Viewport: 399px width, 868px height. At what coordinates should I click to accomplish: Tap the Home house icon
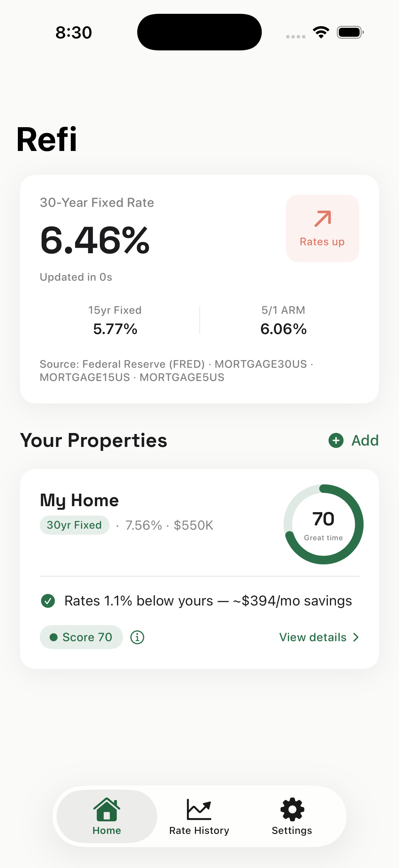pos(107,809)
